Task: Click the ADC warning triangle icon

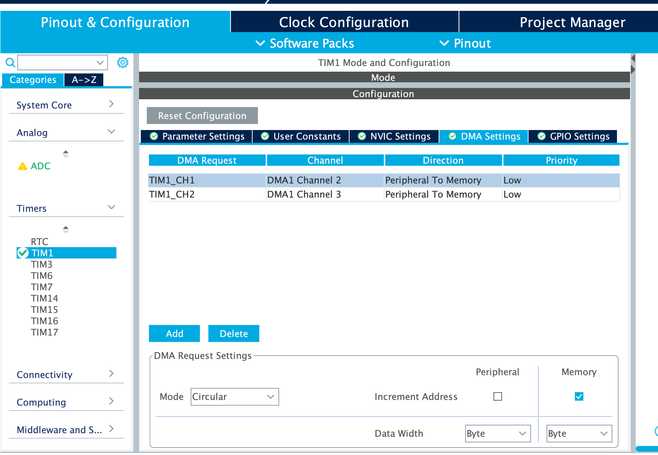Action: (22, 166)
